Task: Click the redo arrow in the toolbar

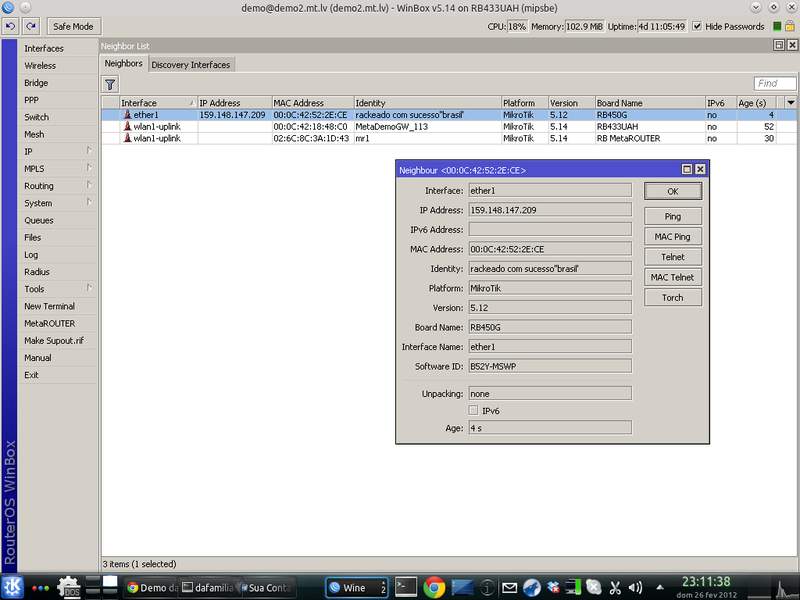Action: pos(30,26)
